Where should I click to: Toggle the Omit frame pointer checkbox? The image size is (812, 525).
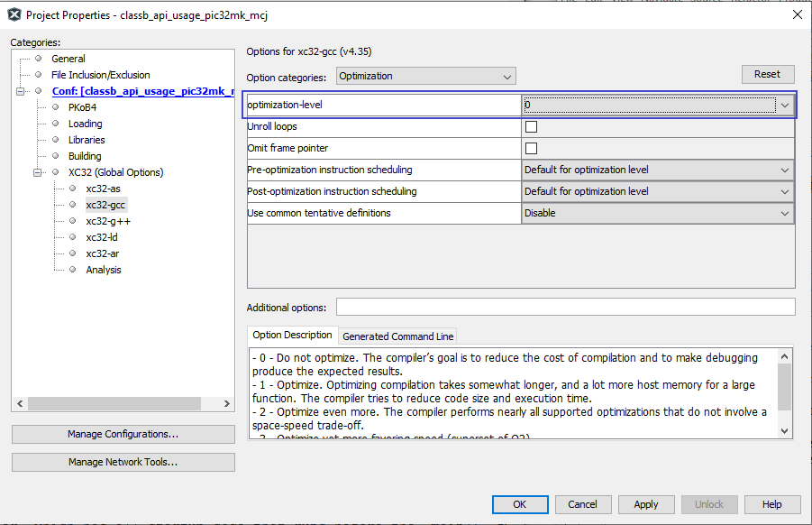pyautogui.click(x=531, y=149)
